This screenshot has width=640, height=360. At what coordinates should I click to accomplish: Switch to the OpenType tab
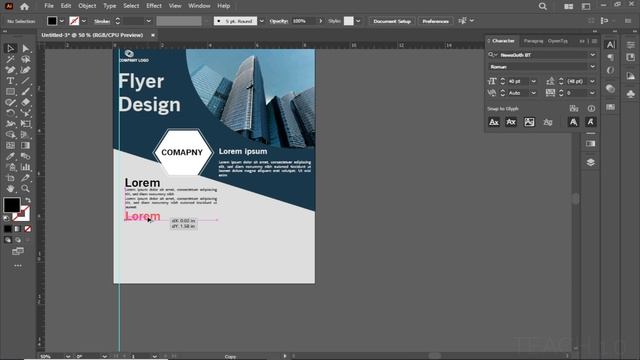pos(558,41)
